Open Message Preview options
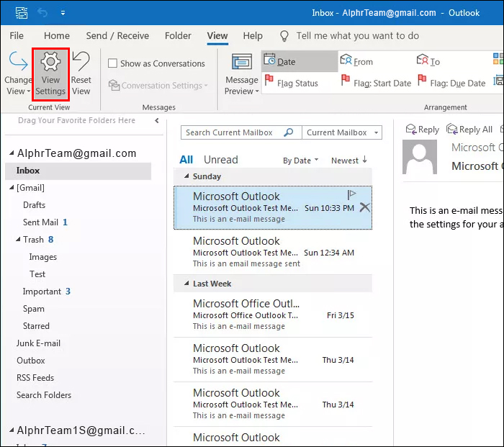 242,74
